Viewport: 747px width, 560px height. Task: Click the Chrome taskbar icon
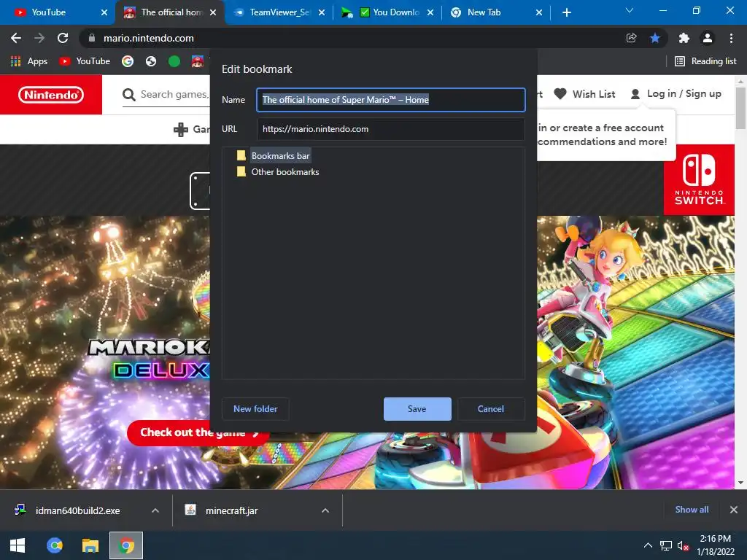(x=126, y=545)
